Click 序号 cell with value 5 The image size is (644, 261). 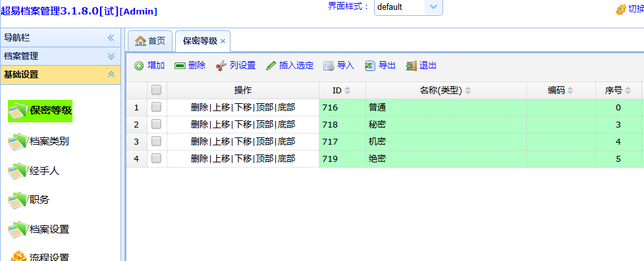(618, 159)
